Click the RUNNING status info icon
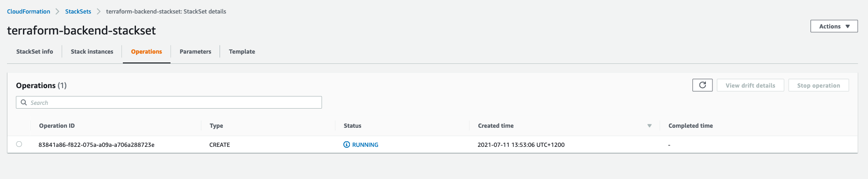 tap(347, 145)
